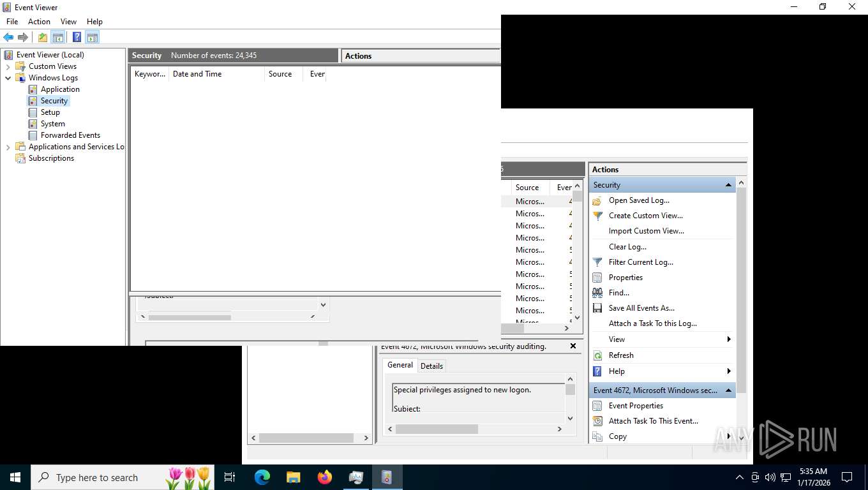868x490 pixels.
Task: Click the Filter Current Log funnel icon
Action: pyautogui.click(x=597, y=262)
